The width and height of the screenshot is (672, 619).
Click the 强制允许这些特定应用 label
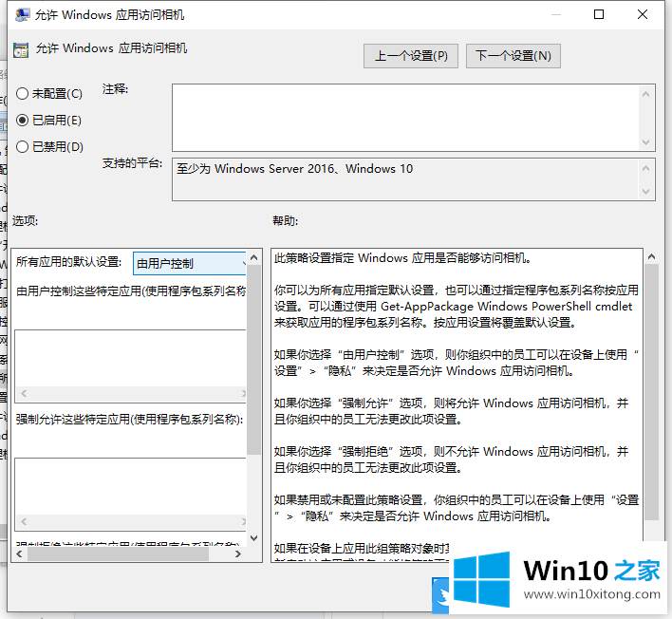129,420
